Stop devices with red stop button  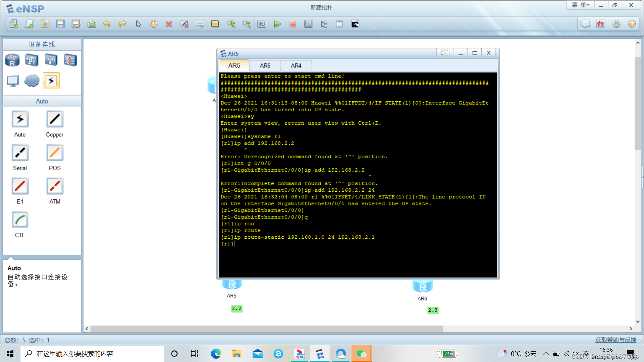(293, 24)
